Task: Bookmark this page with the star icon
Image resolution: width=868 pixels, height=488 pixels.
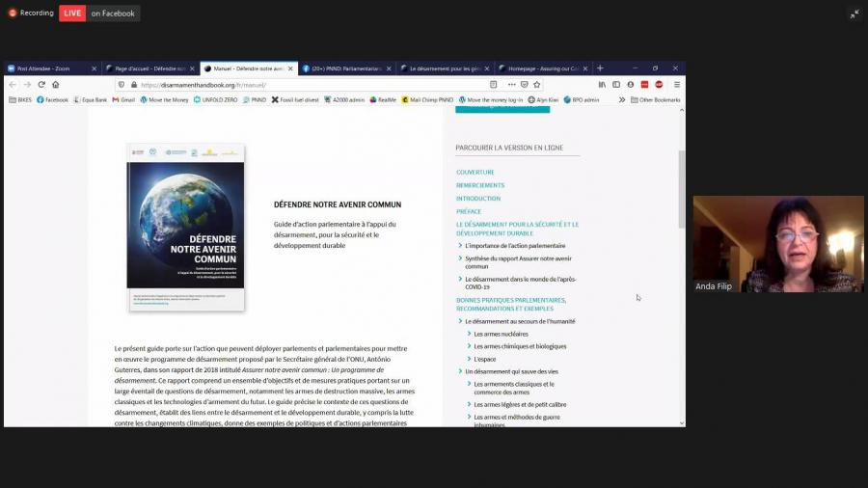Action: pyautogui.click(x=537, y=85)
